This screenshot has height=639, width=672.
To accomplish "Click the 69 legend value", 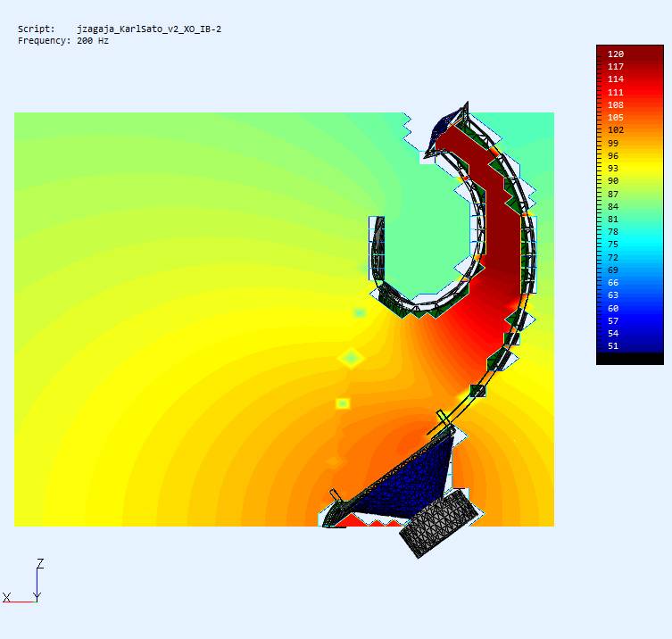I will (613, 270).
